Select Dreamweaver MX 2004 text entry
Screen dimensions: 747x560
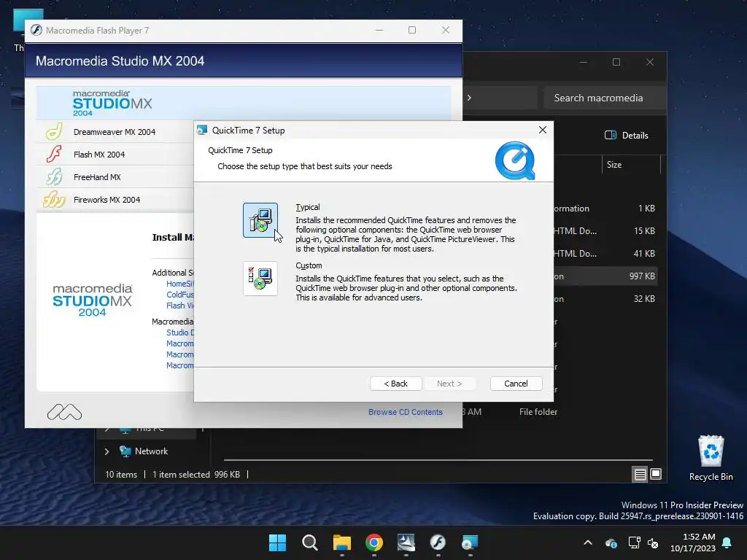[115, 132]
